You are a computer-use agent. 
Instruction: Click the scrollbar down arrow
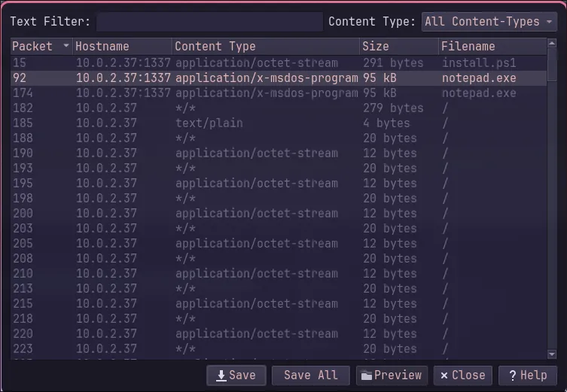pyautogui.click(x=552, y=354)
